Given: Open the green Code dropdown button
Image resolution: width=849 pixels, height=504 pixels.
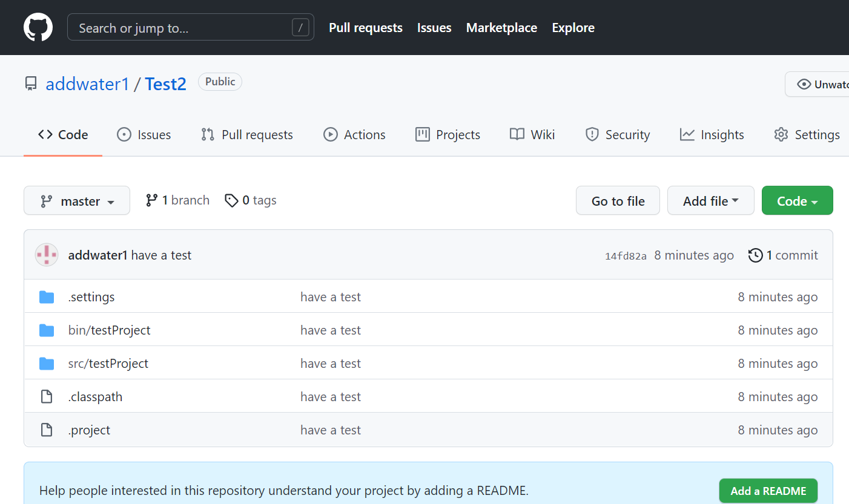Looking at the screenshot, I should coord(797,200).
